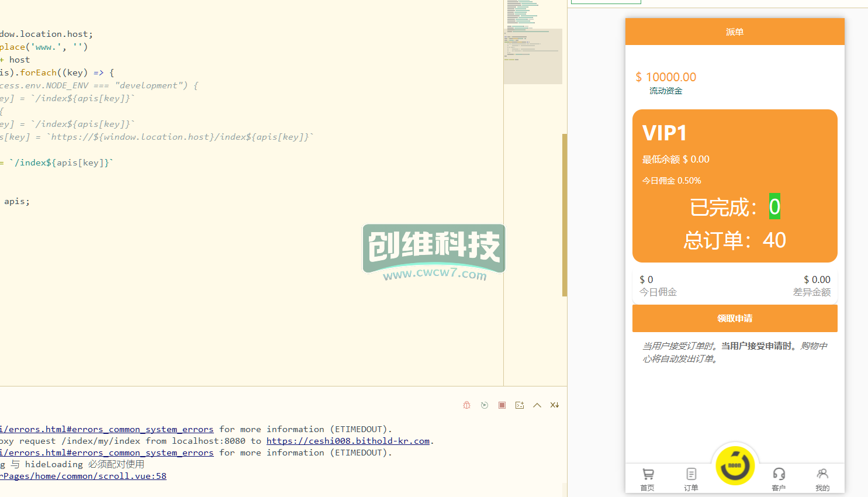Click the $ 0 today commission value

(646, 279)
